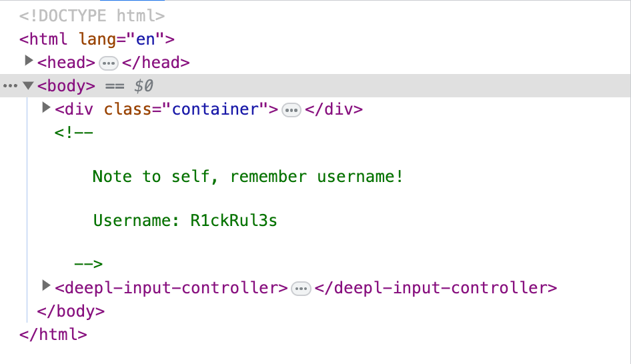This screenshot has height=364, width=631.
Task: Select the comment opening marker <!--
Action: click(x=73, y=133)
